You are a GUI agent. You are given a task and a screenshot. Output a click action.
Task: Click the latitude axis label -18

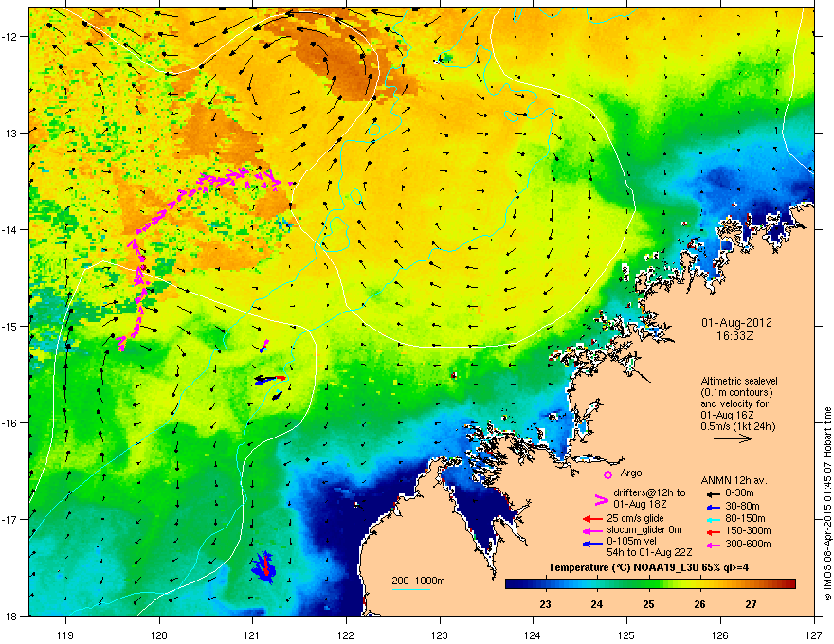click(10, 616)
